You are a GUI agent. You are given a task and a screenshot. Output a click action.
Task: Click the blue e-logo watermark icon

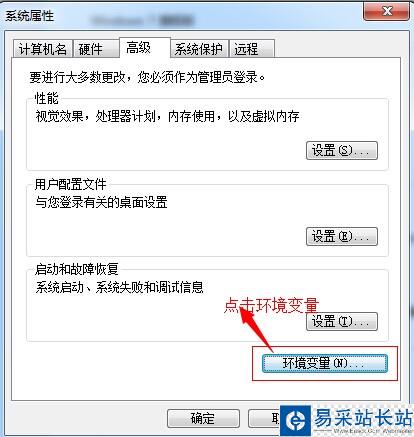pos(295,420)
